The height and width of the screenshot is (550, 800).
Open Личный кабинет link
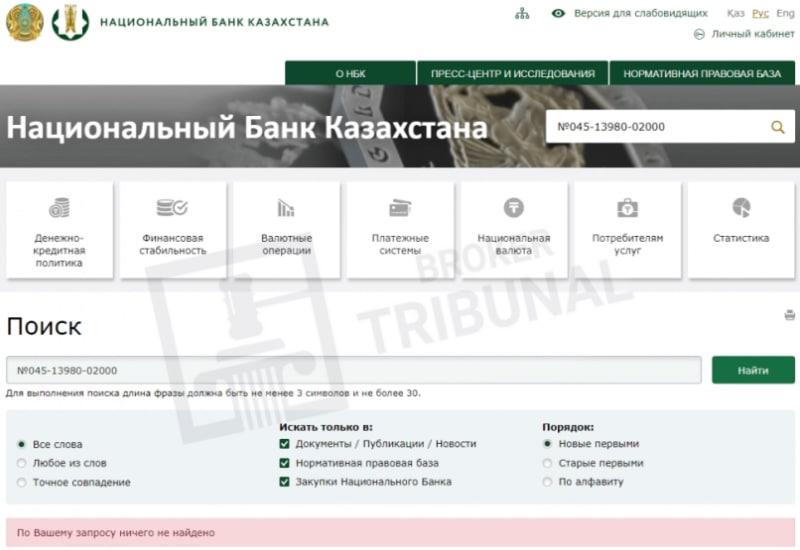pos(753,34)
